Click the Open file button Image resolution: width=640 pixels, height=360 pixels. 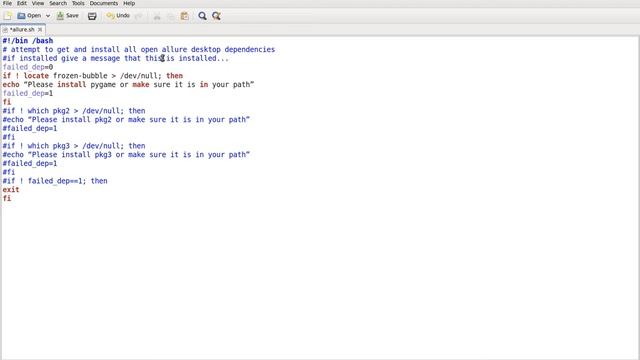pos(29,16)
